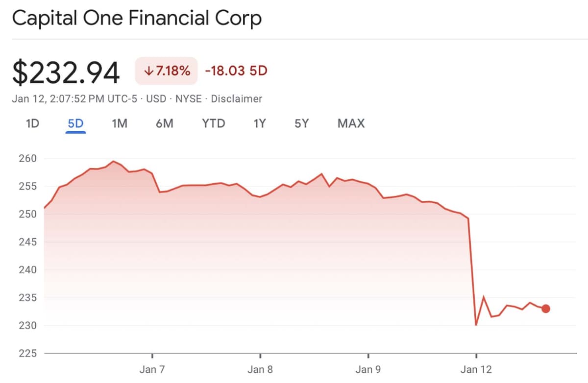This screenshot has height=383, width=588.
Task: Click the Jan 9 chart marker
Action: [x=368, y=369]
